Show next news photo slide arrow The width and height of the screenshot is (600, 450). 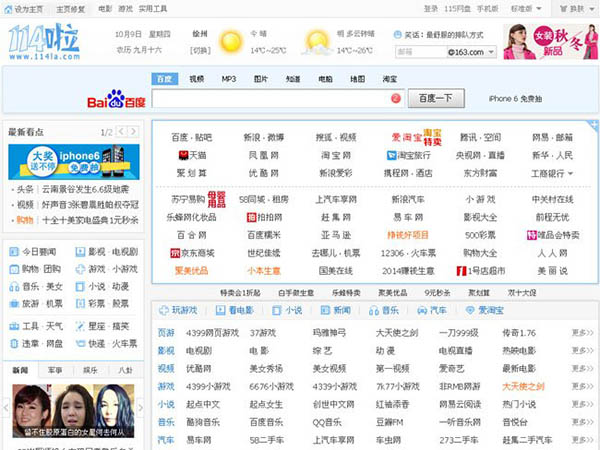[x=140, y=408]
